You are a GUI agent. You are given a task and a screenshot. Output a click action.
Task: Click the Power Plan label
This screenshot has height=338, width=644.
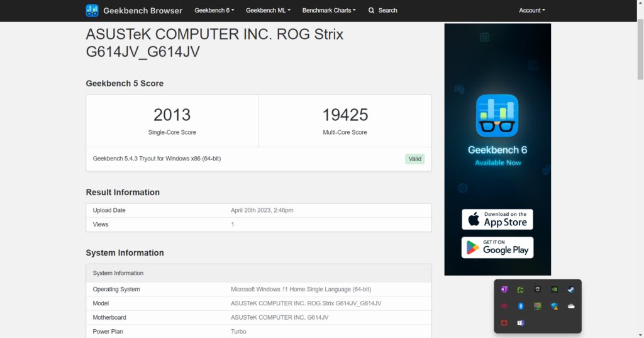(108, 332)
